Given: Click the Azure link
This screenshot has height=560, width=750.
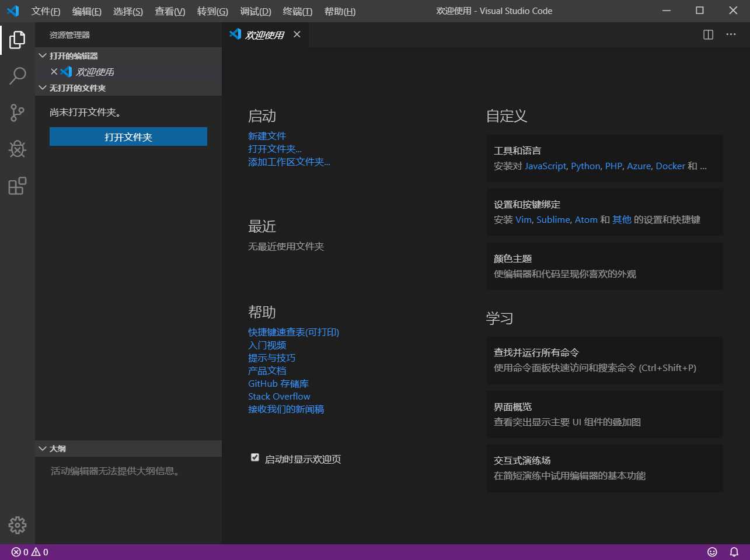Looking at the screenshot, I should click(x=639, y=166).
